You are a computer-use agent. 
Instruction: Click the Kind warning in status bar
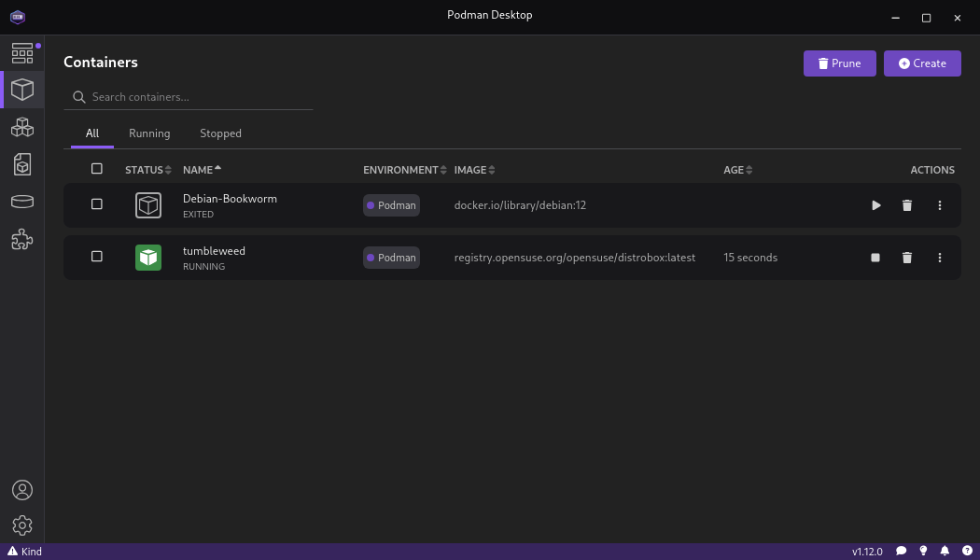(25, 552)
